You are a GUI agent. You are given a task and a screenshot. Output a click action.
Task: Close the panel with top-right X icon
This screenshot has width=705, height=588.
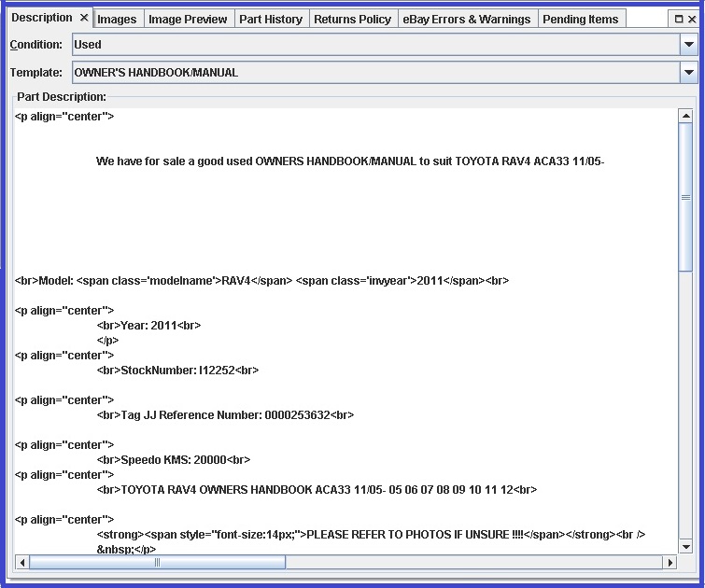(692, 19)
